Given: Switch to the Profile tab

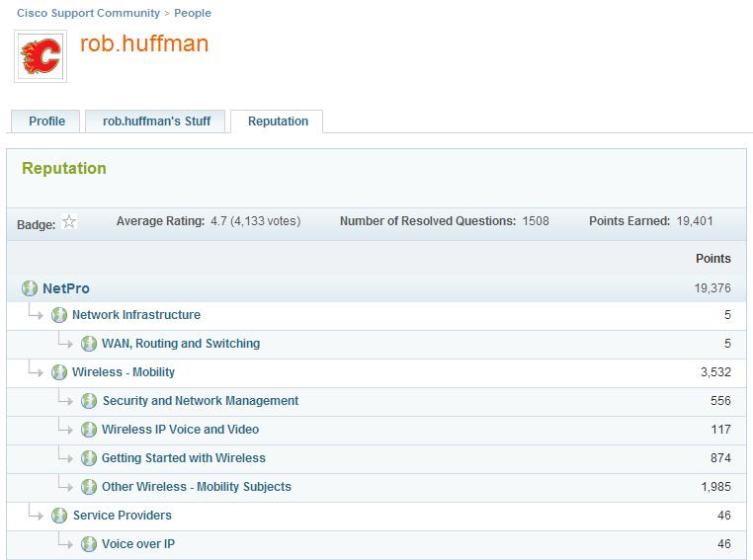Looking at the screenshot, I should [46, 120].
